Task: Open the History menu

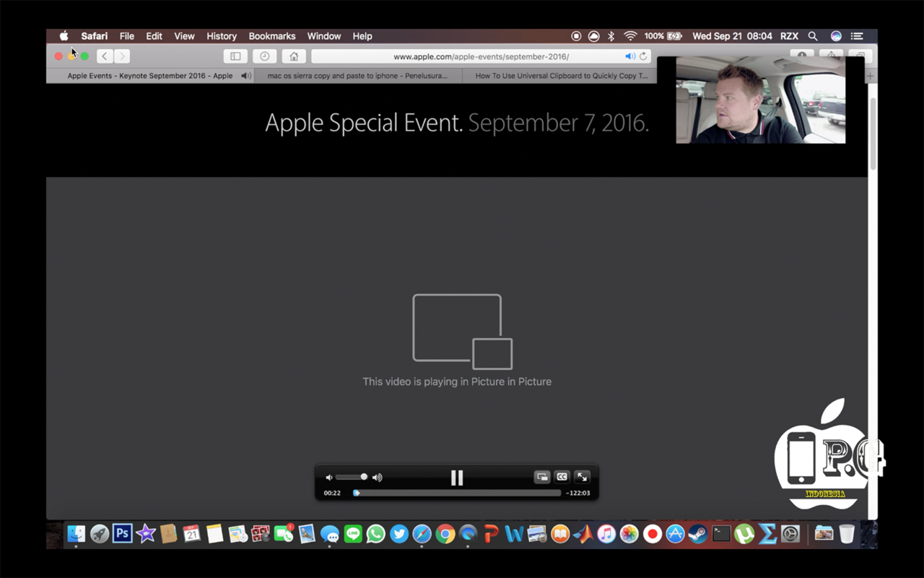Action: pos(222,36)
